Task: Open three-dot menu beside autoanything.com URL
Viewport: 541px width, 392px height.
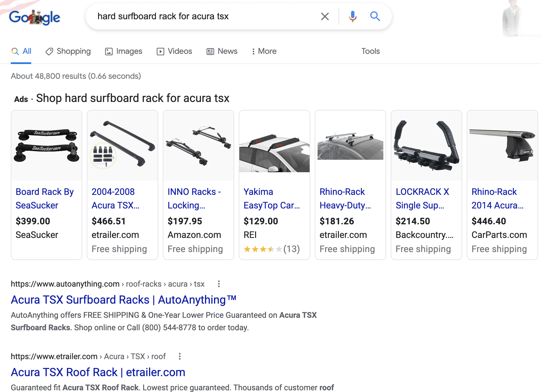Action: (219, 284)
